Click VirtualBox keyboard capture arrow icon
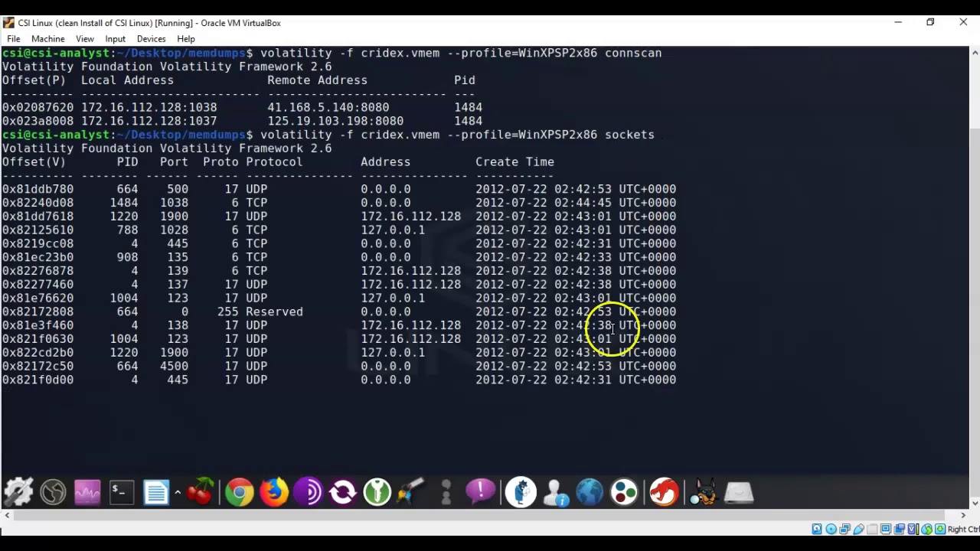 (x=940, y=529)
